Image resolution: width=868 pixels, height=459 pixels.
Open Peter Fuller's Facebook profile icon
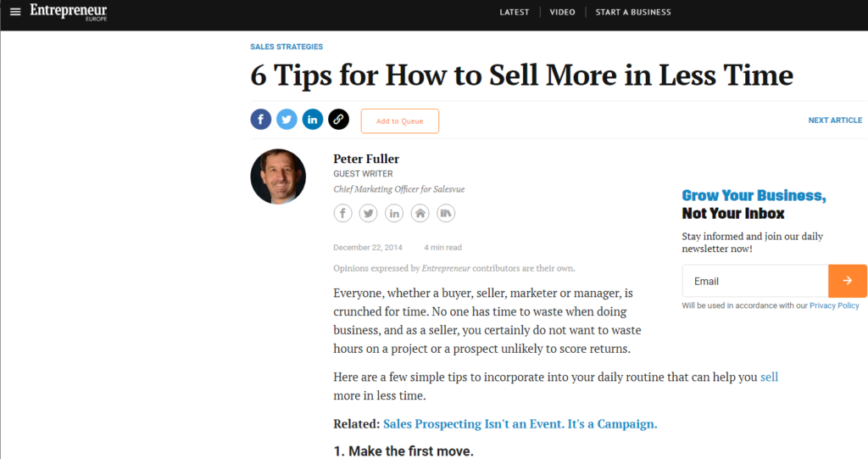pyautogui.click(x=342, y=213)
